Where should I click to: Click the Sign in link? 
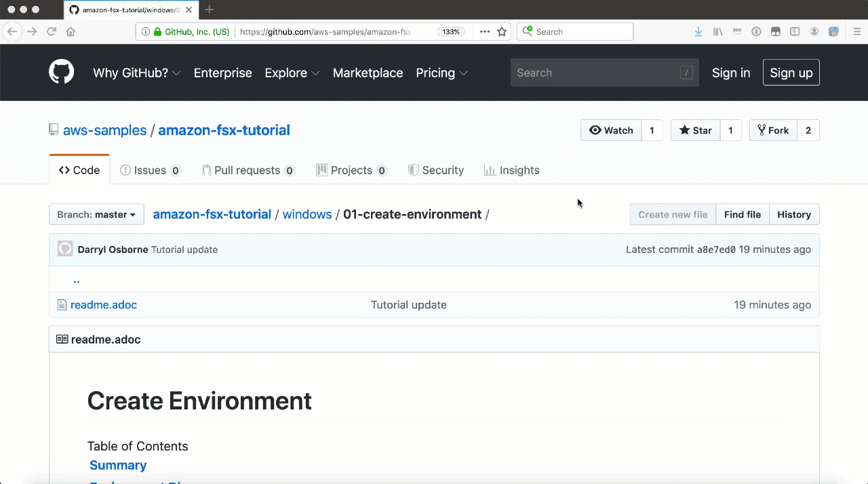click(x=731, y=73)
